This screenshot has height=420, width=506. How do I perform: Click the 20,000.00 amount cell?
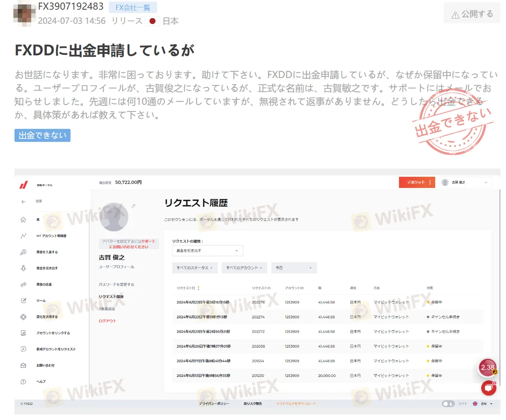click(x=327, y=376)
